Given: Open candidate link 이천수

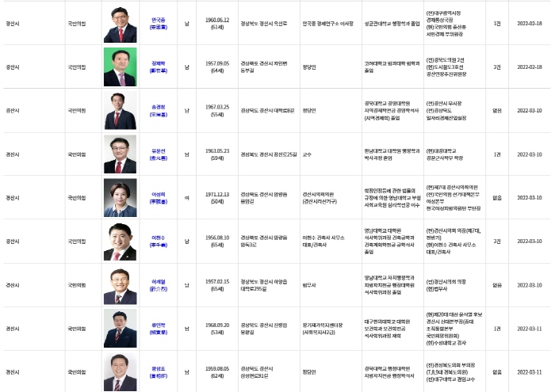Looking at the screenshot, I should tap(159, 242).
